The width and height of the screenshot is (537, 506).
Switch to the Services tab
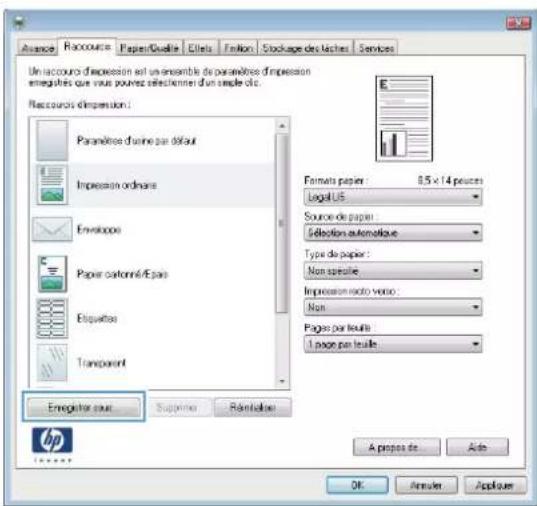coord(376,48)
